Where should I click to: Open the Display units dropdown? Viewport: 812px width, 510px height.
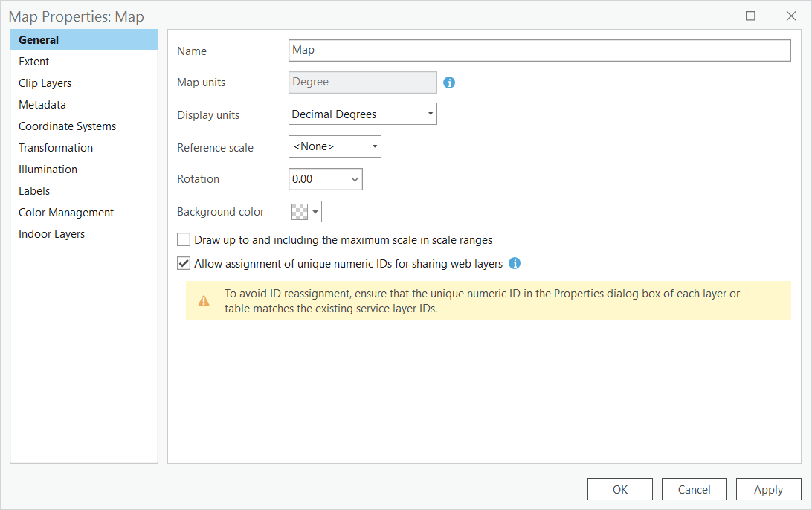430,113
